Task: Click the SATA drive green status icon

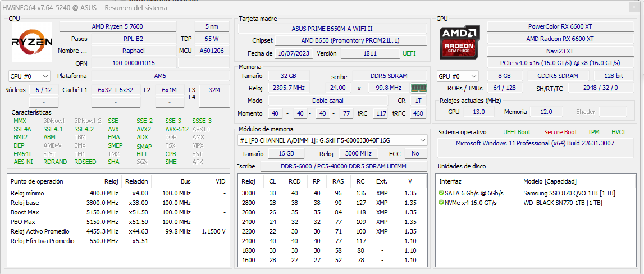Action: pos(441,193)
